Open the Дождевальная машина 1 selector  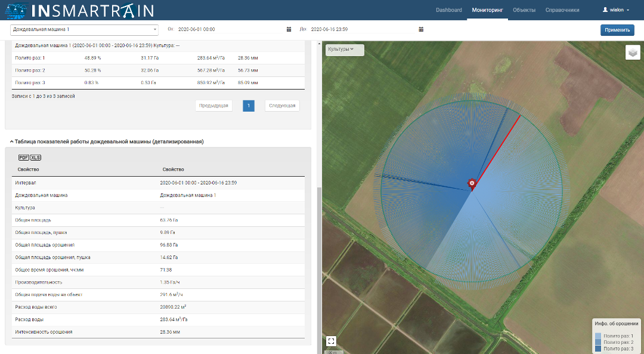click(83, 29)
